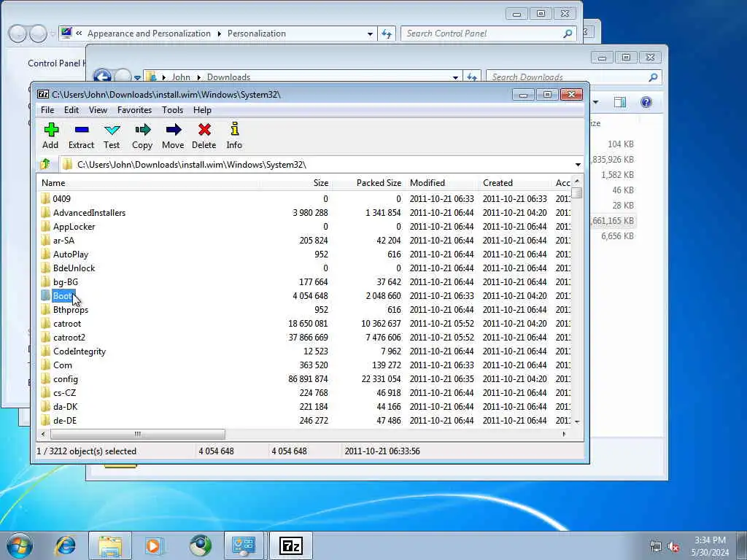
Task: Select the BdeUnlock folder icon
Action: tap(46, 268)
